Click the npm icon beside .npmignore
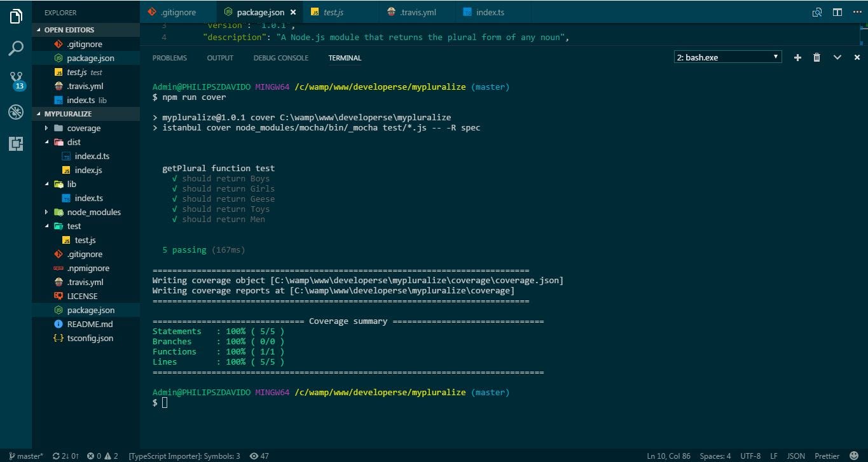868x462 pixels. (59, 268)
